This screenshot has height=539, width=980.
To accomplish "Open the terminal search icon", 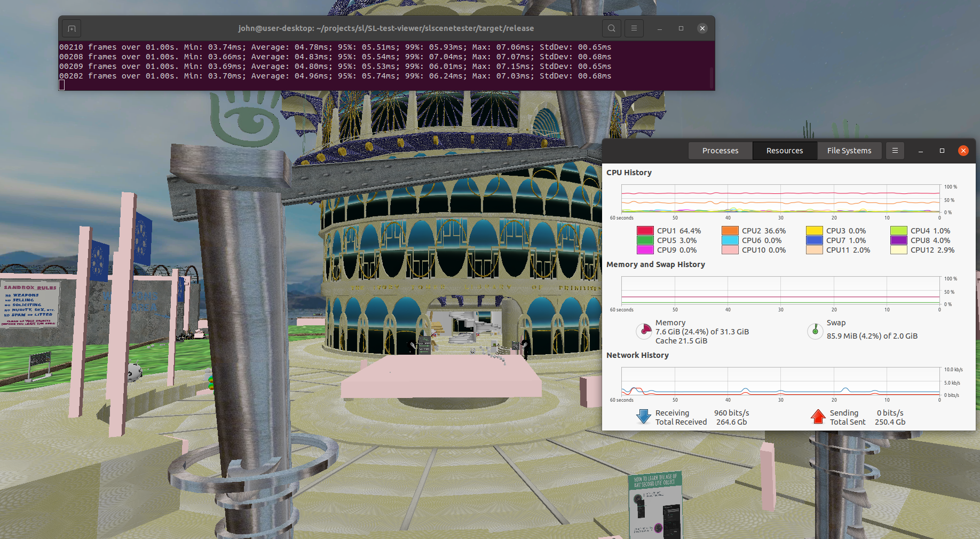I will [612, 28].
